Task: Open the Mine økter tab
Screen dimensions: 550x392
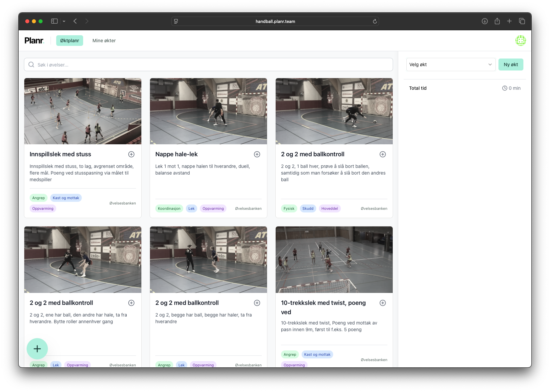Action: pos(104,41)
